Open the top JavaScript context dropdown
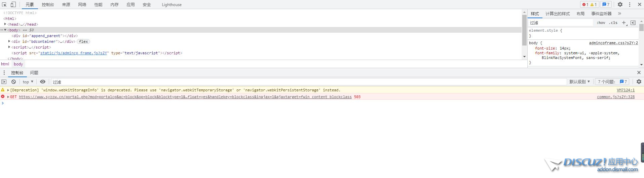This screenshot has width=644, height=178. point(28,82)
